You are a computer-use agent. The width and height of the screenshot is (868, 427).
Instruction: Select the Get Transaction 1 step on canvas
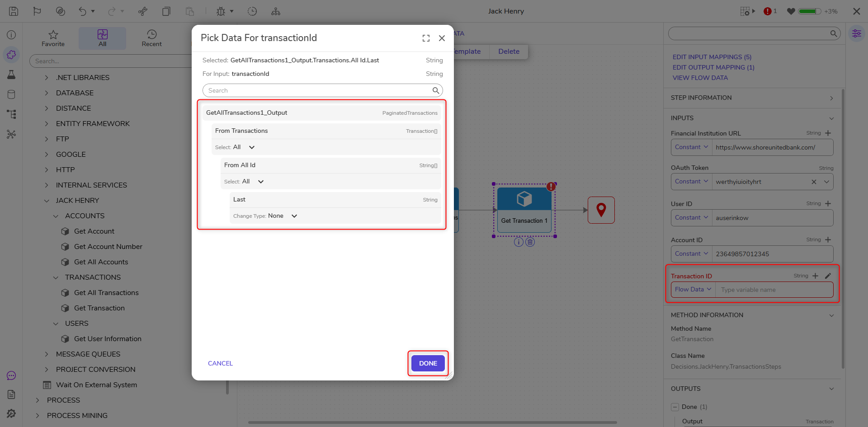click(524, 210)
